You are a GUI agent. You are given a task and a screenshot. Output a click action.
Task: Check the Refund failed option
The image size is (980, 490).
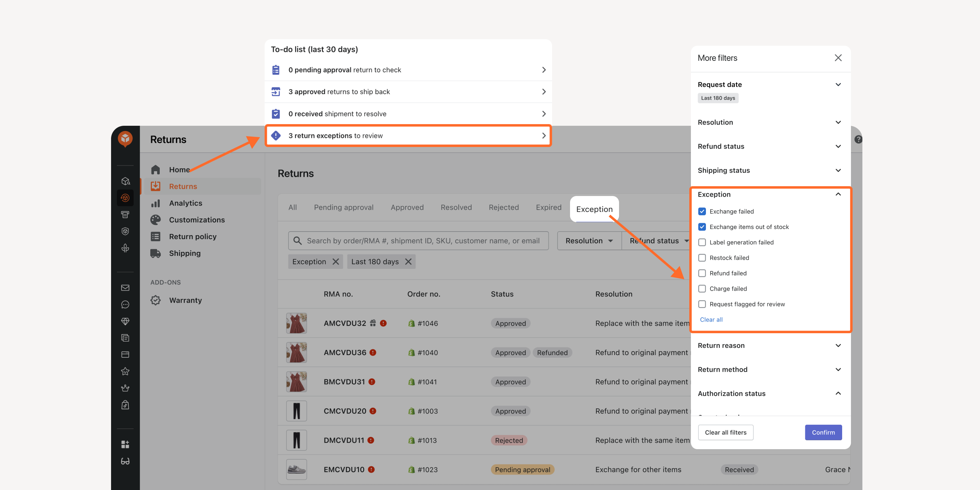tap(702, 273)
